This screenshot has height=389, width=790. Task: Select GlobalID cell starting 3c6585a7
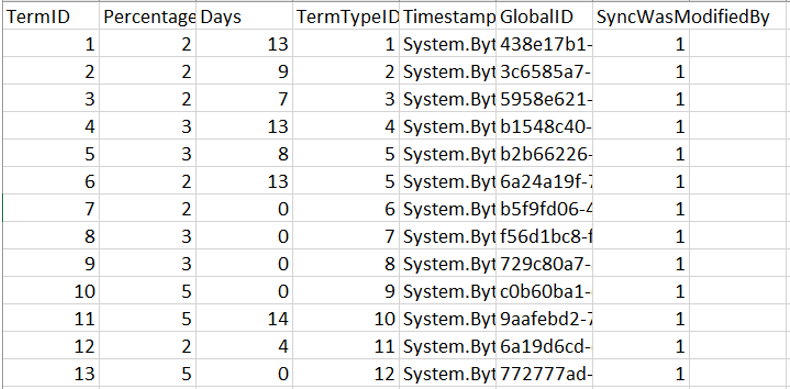point(544,72)
